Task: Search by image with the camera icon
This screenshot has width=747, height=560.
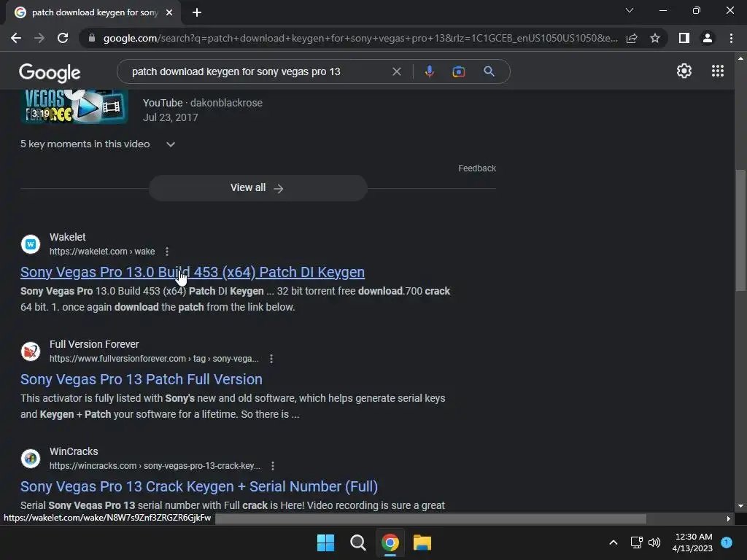Action: [458, 71]
